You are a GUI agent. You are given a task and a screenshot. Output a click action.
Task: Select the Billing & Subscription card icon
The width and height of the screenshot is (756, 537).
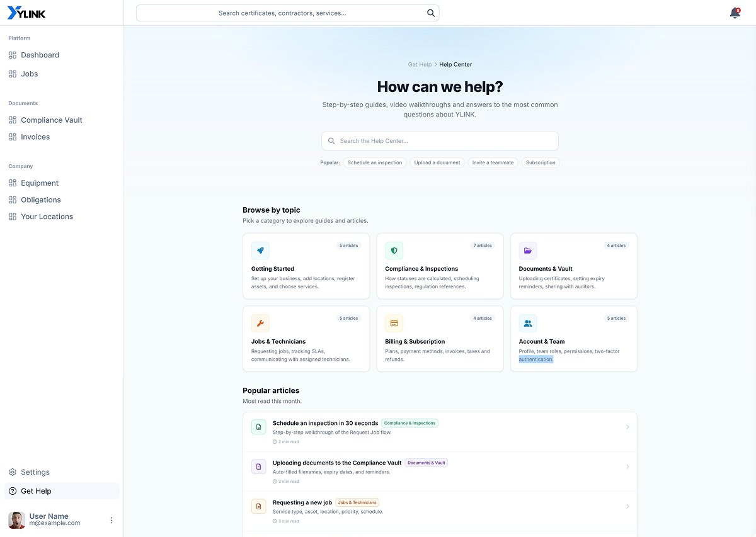394,324
